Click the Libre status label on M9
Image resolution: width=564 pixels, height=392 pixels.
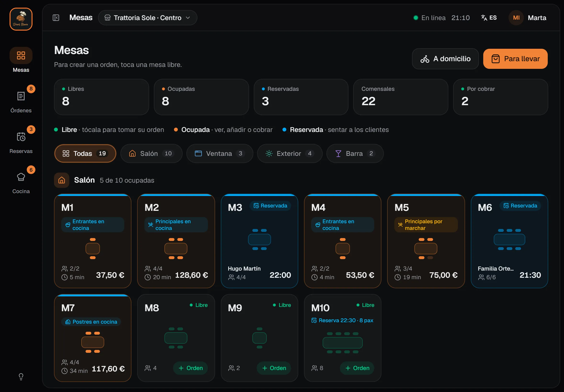282,305
